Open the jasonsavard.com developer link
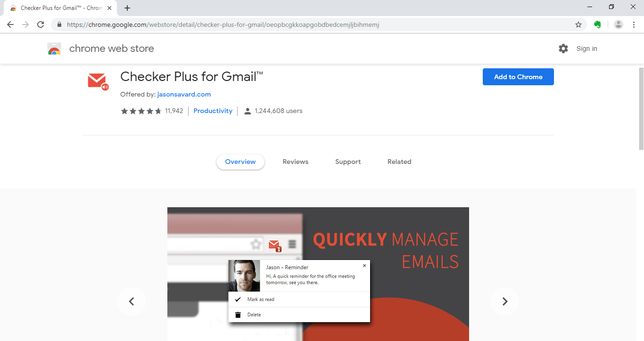 184,94
